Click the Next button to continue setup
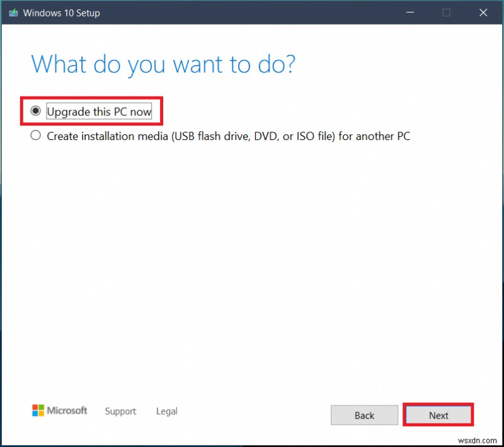This screenshot has width=504, height=447. 438,415
